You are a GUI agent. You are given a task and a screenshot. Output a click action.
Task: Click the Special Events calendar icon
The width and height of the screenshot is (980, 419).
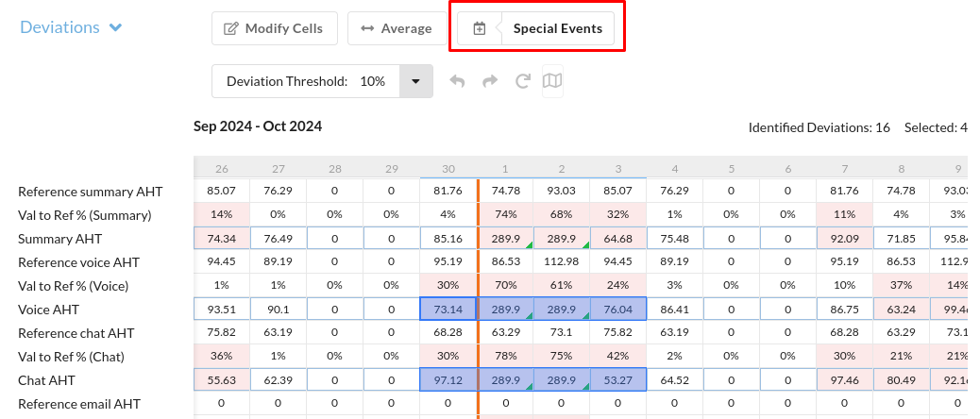click(x=479, y=28)
